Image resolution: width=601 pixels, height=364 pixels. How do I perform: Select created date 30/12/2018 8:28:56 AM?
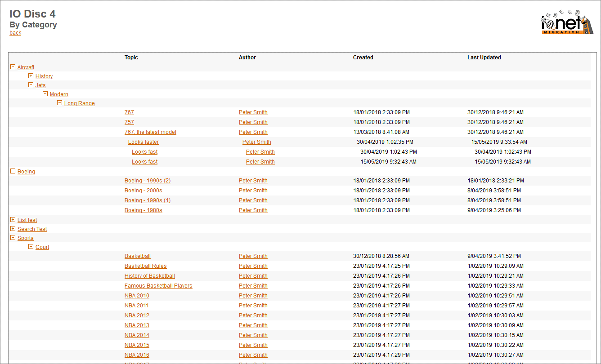[x=381, y=256]
